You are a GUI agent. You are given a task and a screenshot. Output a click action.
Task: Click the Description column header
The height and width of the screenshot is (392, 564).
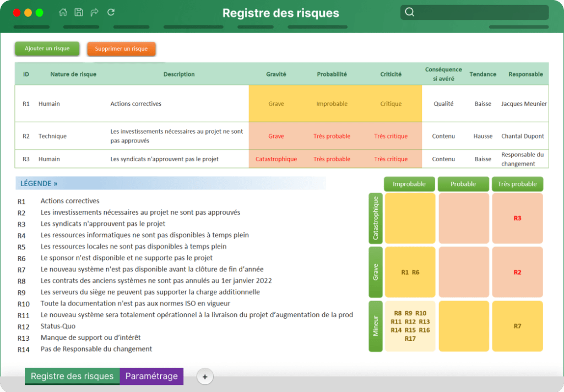[179, 74]
